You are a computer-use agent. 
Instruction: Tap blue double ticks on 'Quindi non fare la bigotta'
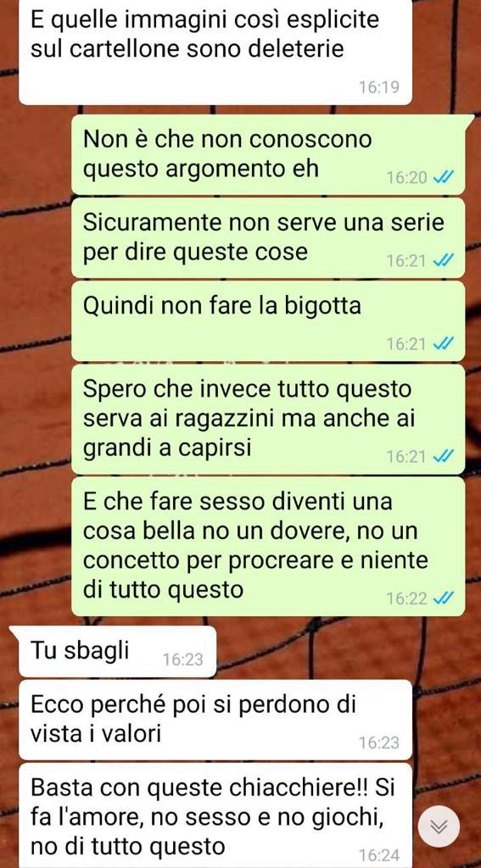444,344
